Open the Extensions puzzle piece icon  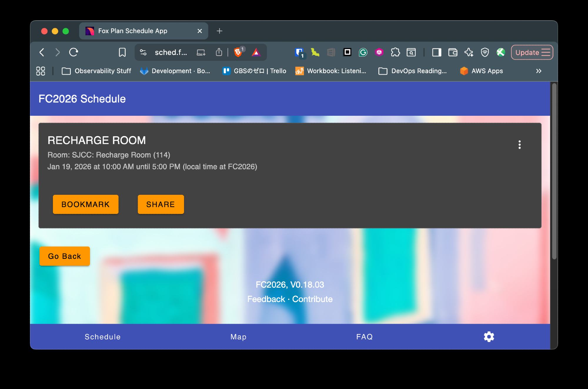tap(395, 53)
